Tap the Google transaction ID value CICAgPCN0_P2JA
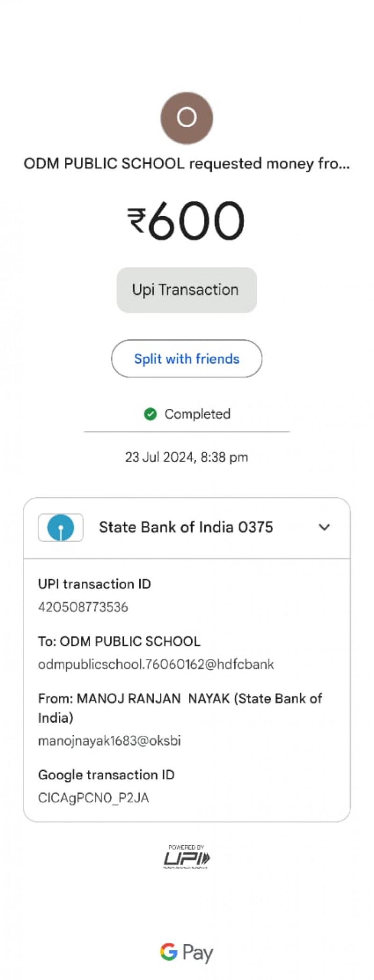The height and width of the screenshot is (980, 374). pos(93,798)
